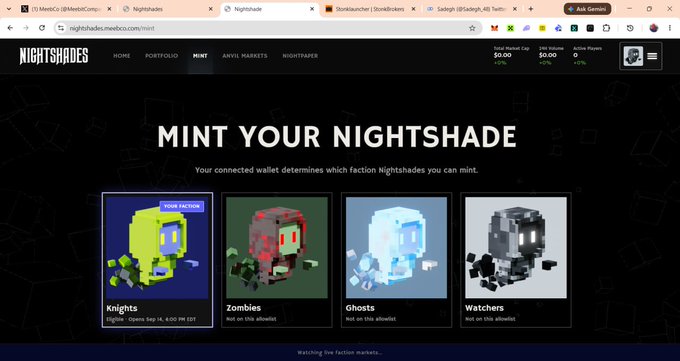The height and width of the screenshot is (361, 680).
Task: Click the Watchers faction title
Action: click(x=484, y=308)
